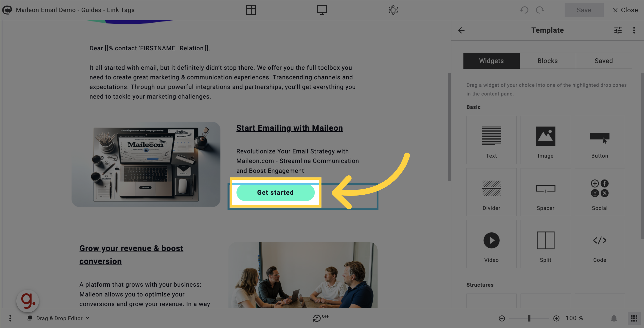Switch to the Blocks tab
Screen dimensions: 644x328
pos(547,61)
